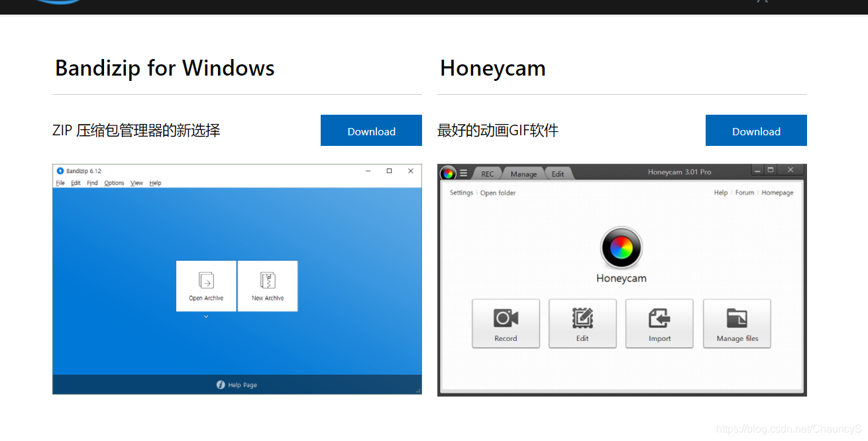Open the Find menu in Bandizip
This screenshot has height=441, width=868.
click(x=92, y=183)
